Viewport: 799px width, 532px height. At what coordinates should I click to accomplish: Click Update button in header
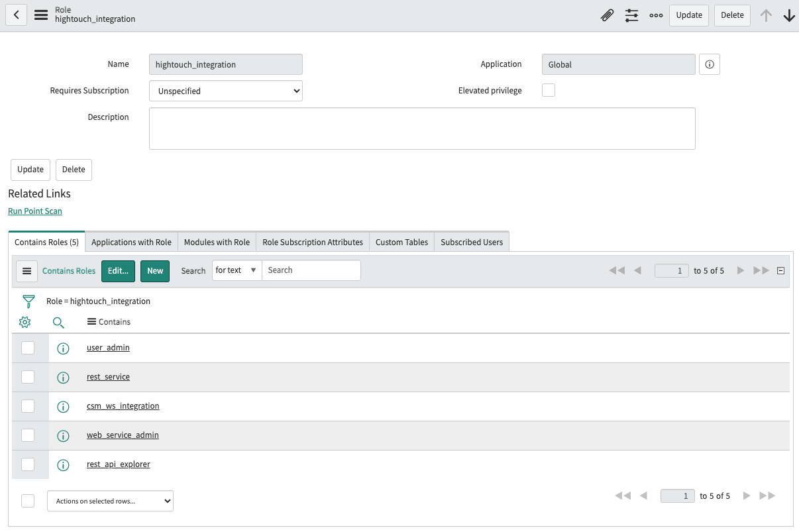tap(689, 15)
